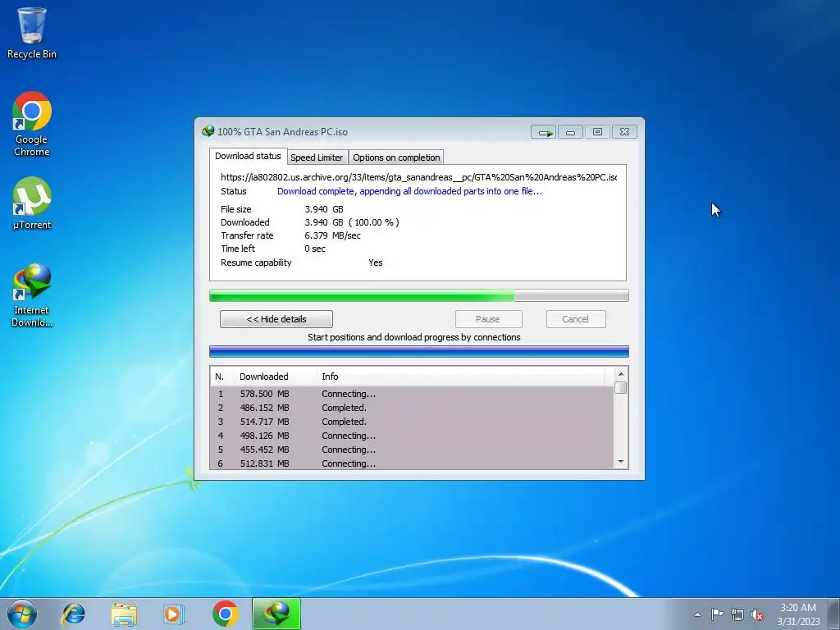Select connection row 486.152 MB
The height and width of the screenshot is (630, 840).
click(x=412, y=408)
